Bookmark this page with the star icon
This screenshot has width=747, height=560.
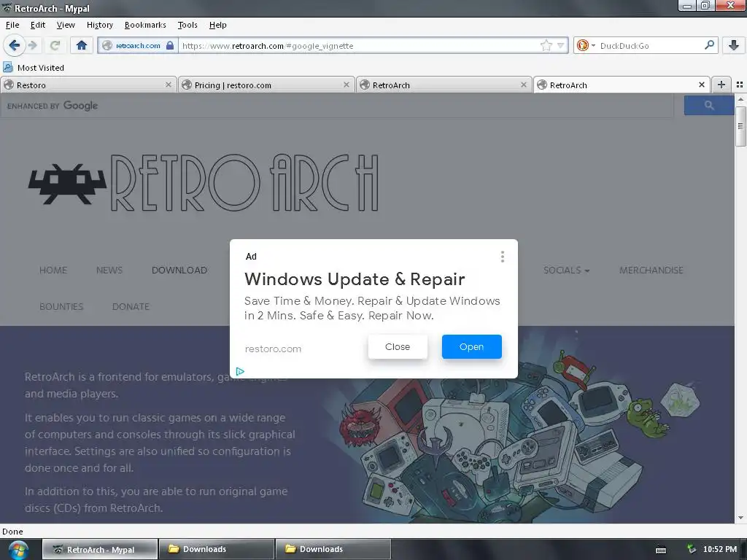click(x=546, y=46)
